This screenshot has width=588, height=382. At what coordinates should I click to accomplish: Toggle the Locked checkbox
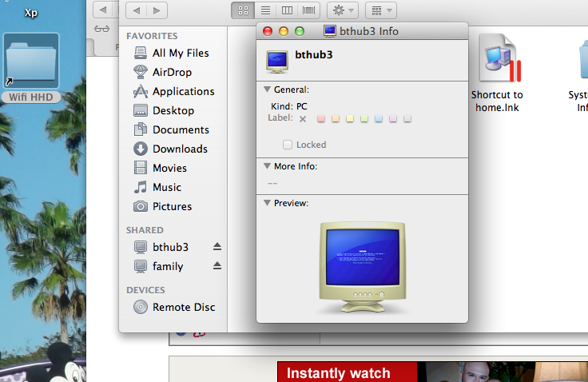point(288,145)
